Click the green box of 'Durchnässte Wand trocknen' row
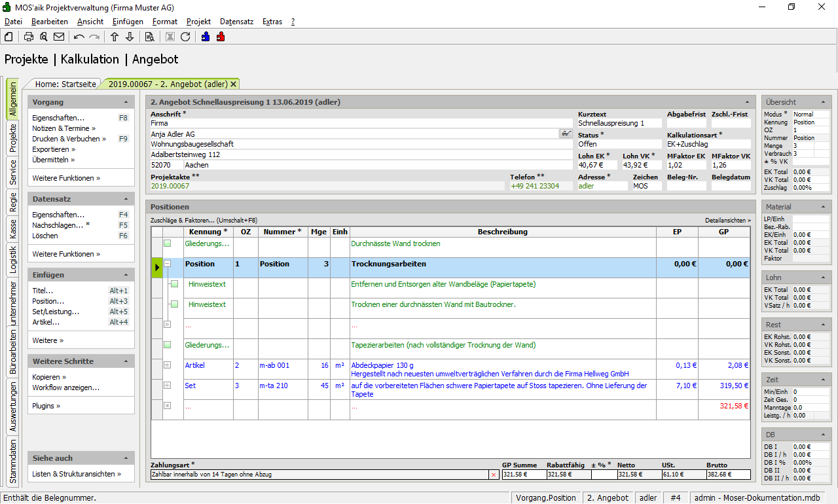This screenshot has width=838, height=504. click(x=168, y=243)
